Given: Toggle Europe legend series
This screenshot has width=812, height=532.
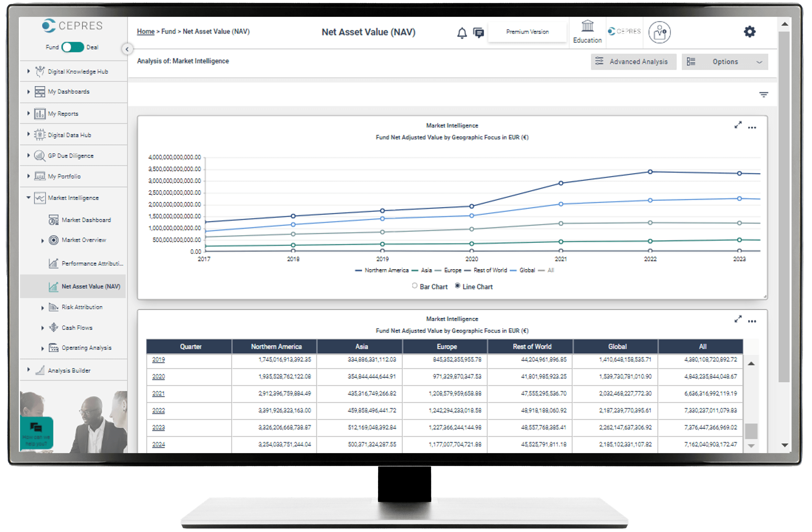Looking at the screenshot, I should click(448, 271).
